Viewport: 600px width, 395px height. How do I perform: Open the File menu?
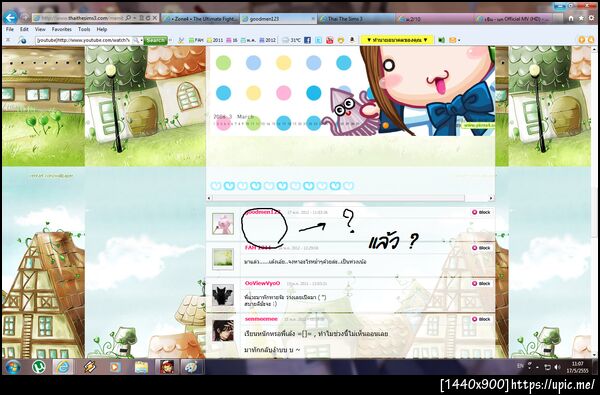pos(10,29)
